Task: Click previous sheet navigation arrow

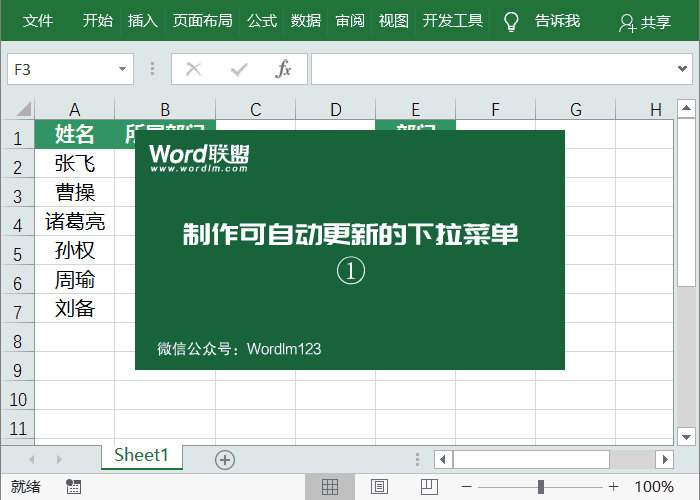Action: coord(32,459)
